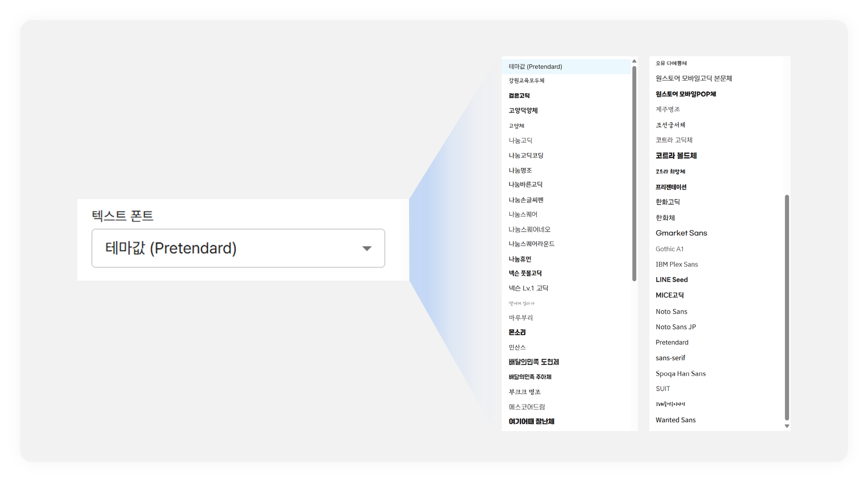Pick 여기어때 잘난체 font
The height and width of the screenshot is (482, 868).
[531, 421]
